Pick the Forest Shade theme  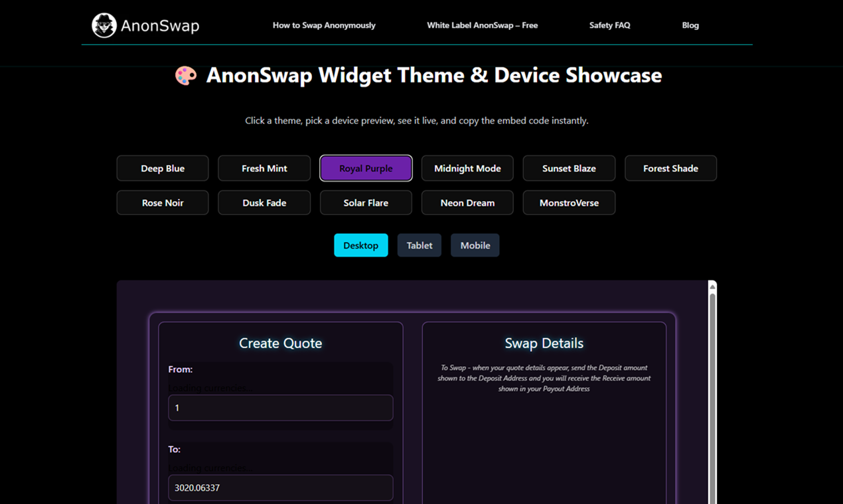click(x=670, y=168)
